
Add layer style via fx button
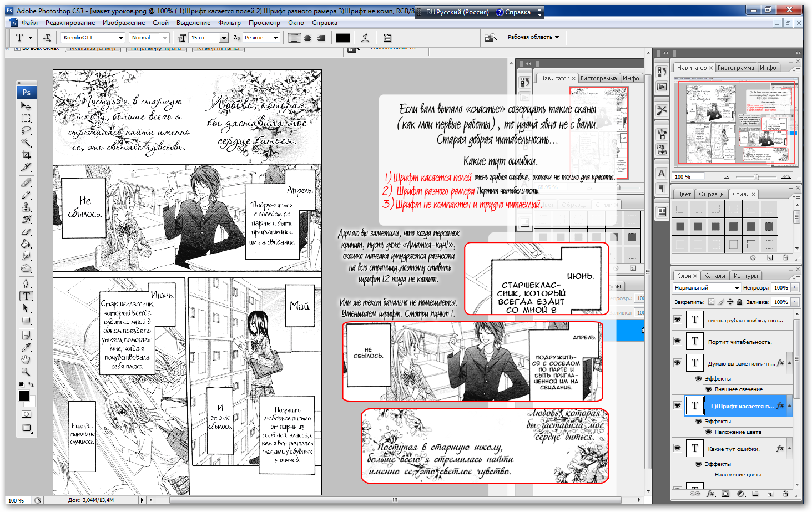coord(710,493)
